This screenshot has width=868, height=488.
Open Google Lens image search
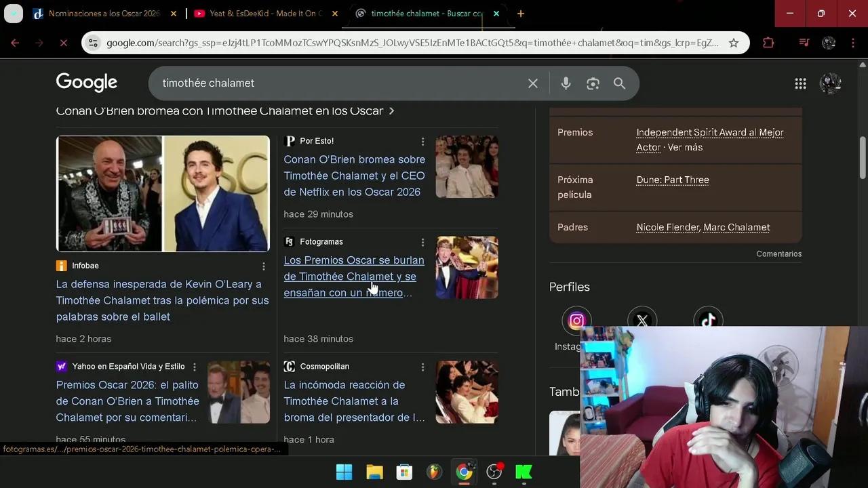click(593, 83)
